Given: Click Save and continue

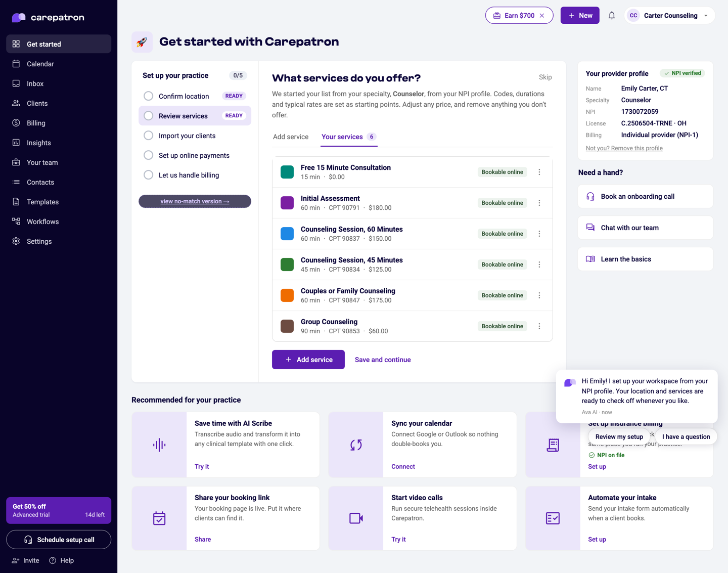Looking at the screenshot, I should point(383,360).
